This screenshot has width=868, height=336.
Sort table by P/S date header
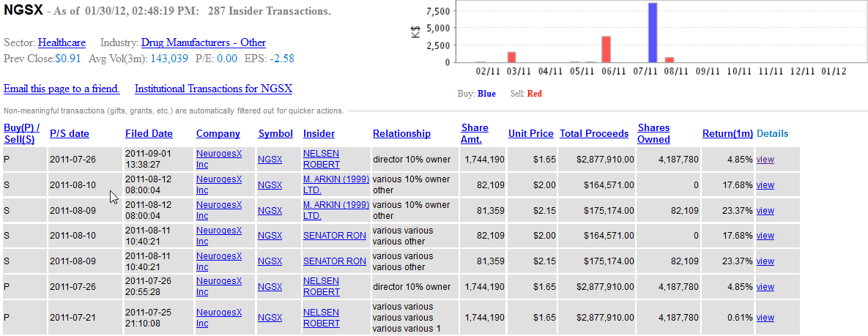[x=69, y=133]
